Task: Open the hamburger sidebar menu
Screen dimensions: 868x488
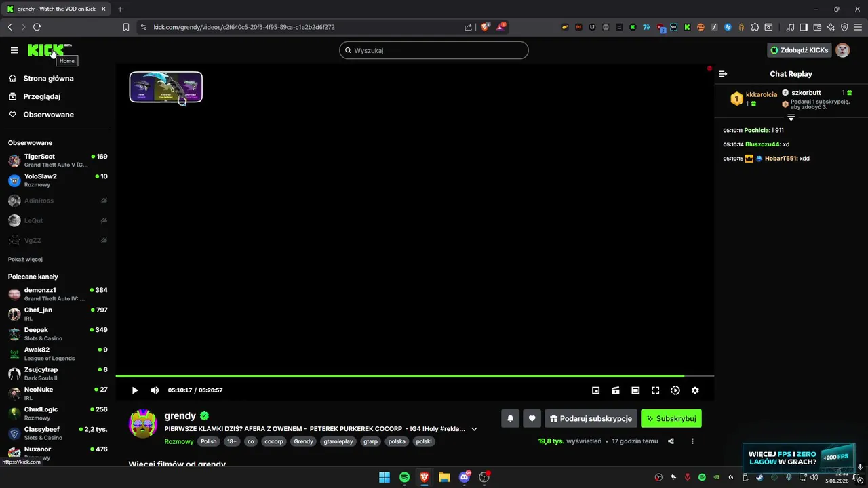Action: (x=14, y=50)
